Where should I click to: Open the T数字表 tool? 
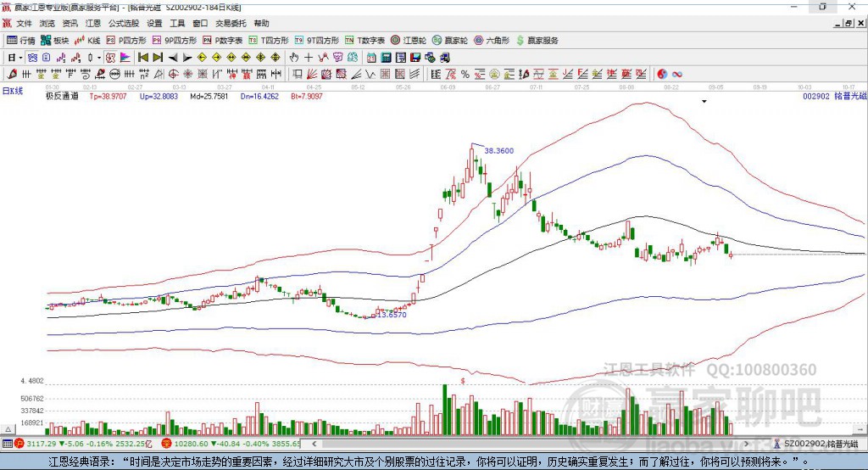tap(364, 41)
